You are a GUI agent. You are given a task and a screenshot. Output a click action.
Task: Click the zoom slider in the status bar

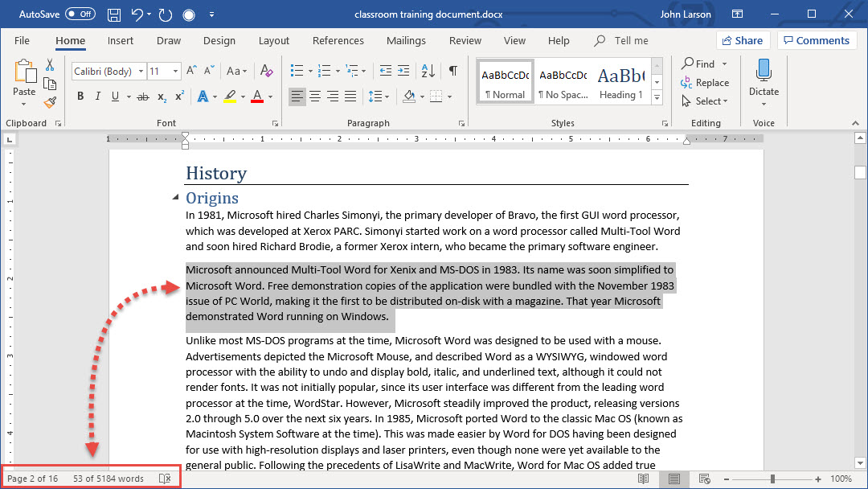pyautogui.click(x=772, y=479)
